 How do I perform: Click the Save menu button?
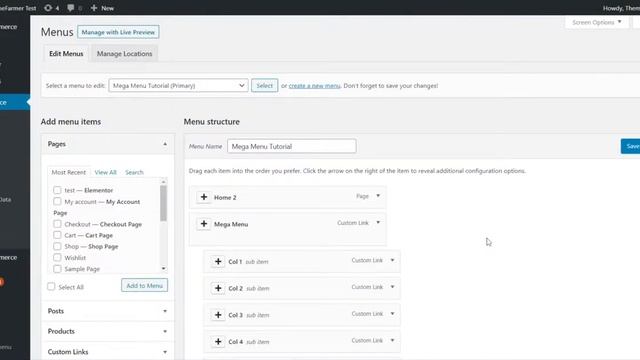coord(631,146)
